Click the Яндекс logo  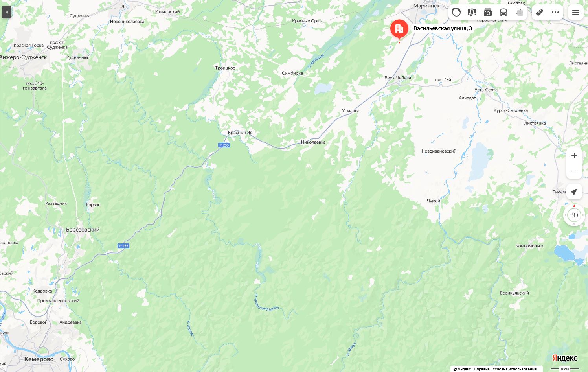[565, 358]
